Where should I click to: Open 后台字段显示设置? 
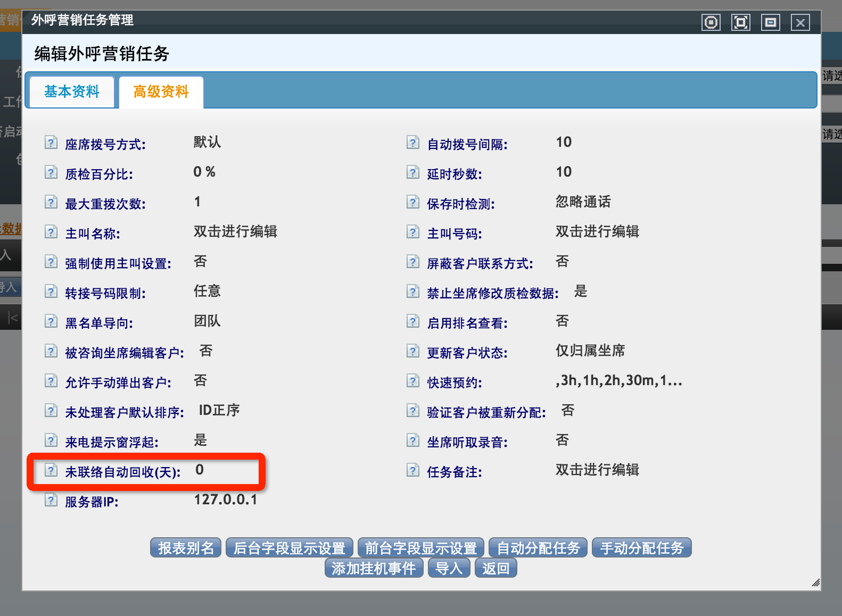pyautogui.click(x=290, y=548)
